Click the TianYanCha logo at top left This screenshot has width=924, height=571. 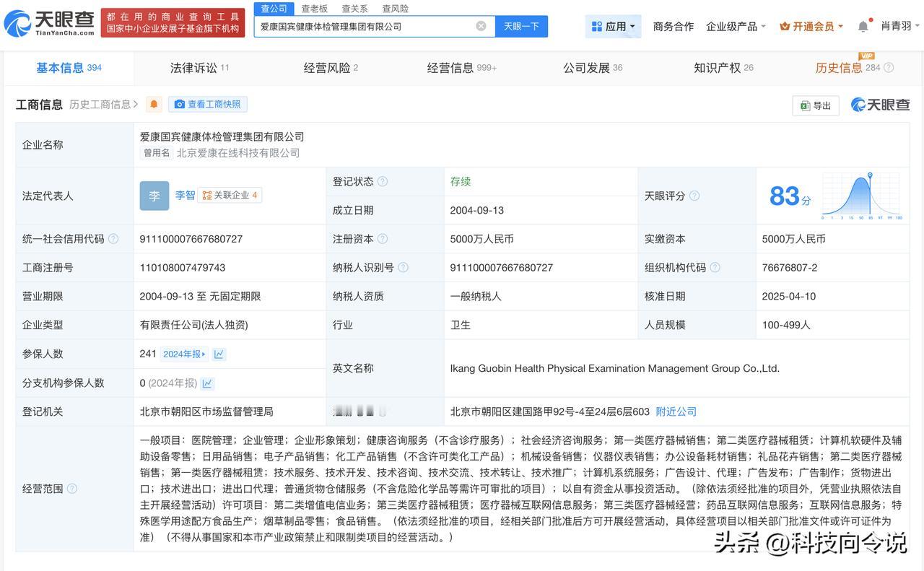49,23
